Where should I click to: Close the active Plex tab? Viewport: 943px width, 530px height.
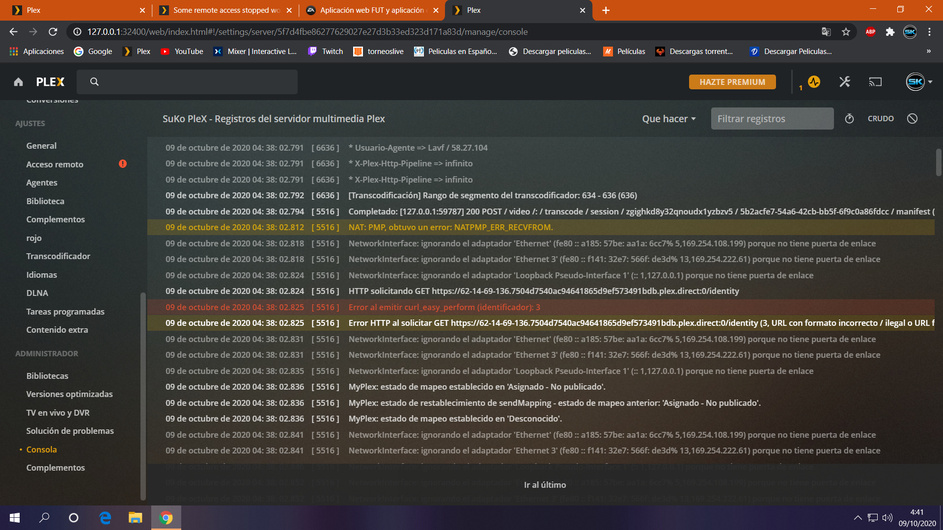(582, 10)
